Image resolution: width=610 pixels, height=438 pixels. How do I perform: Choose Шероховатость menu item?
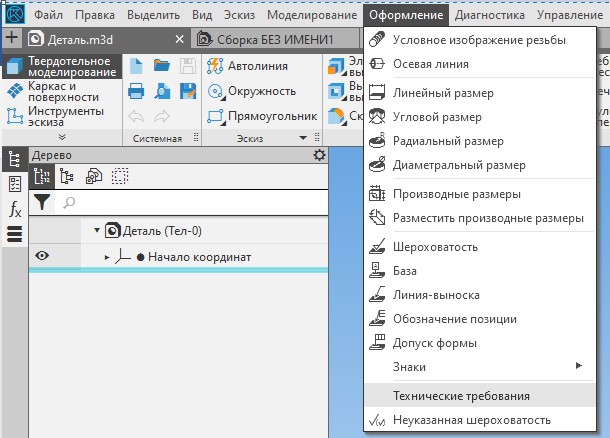pos(479,247)
